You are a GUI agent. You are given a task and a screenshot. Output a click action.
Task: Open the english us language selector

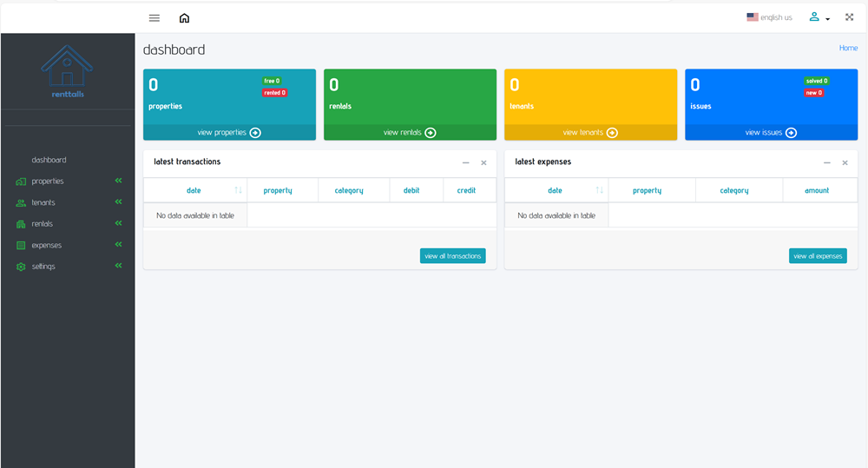[x=769, y=17]
